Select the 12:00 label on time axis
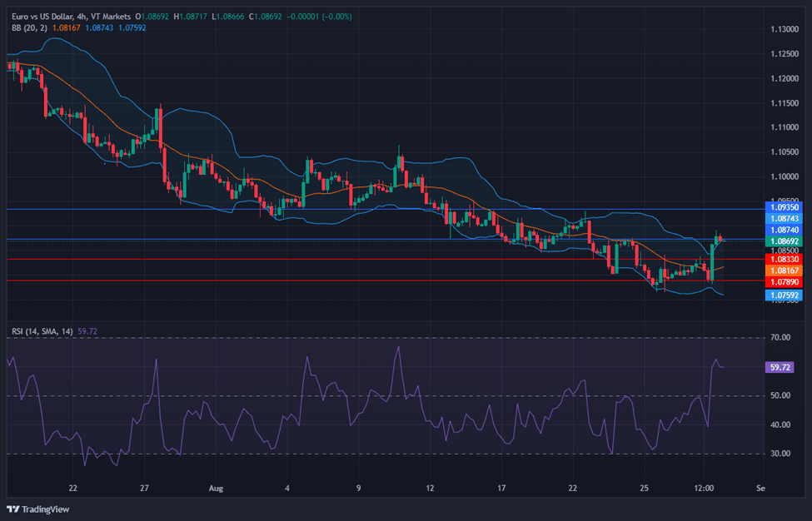 (705, 488)
